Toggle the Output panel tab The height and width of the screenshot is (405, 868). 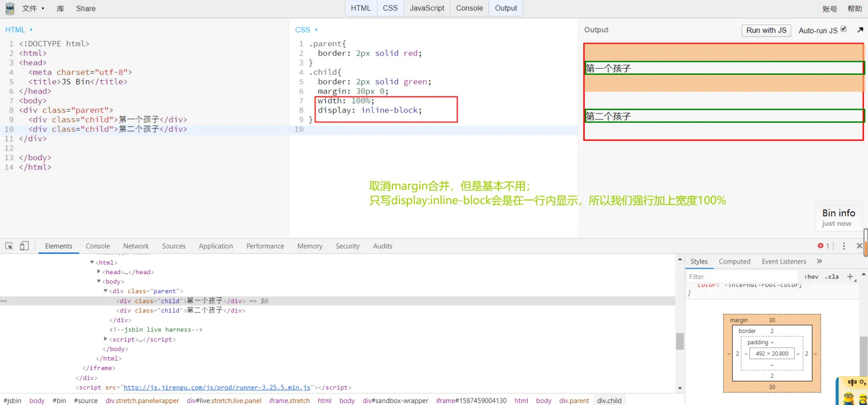506,8
